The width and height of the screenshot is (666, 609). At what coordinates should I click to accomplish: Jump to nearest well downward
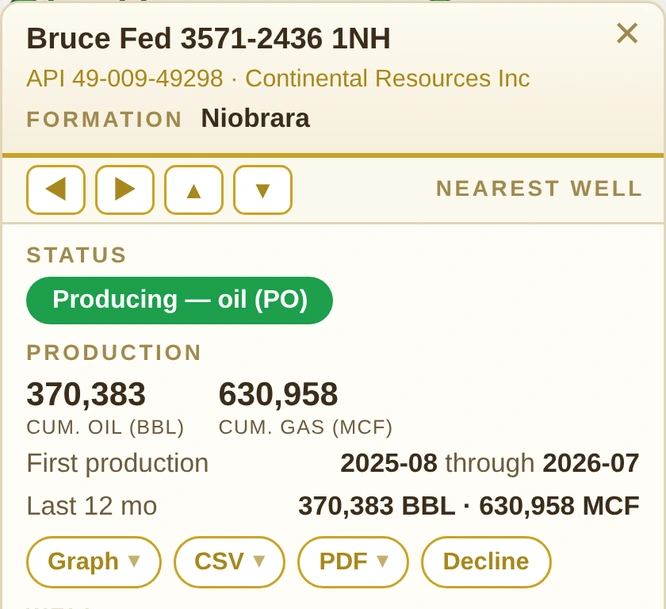pos(263,189)
